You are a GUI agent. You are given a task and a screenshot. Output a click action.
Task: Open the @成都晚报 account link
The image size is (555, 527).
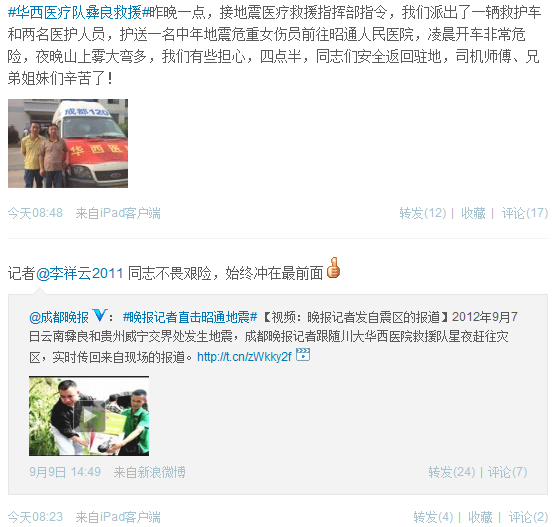[x=59, y=317]
